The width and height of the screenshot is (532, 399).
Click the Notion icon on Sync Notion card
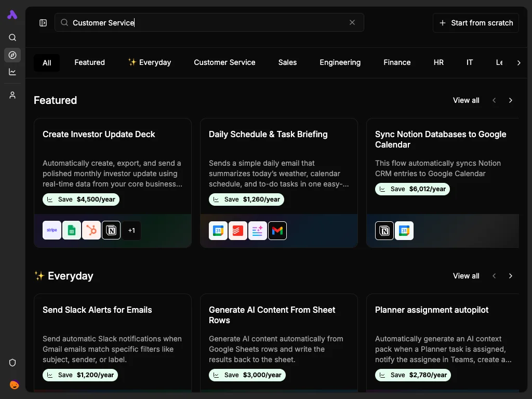(384, 231)
